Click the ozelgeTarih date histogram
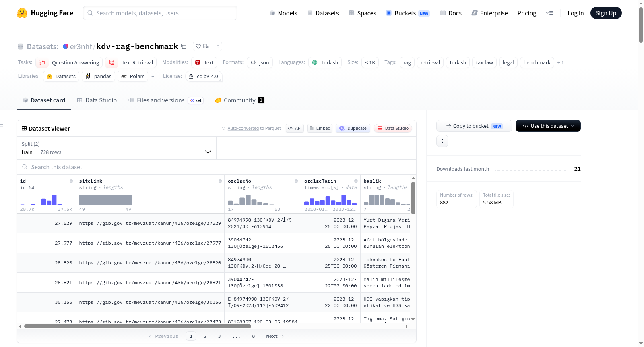The height and width of the screenshot is (347, 644). [330, 200]
